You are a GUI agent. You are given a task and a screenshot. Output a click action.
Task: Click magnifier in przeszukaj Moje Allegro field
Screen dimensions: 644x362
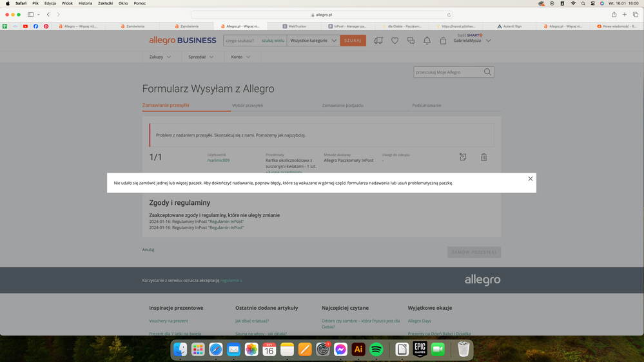click(487, 72)
